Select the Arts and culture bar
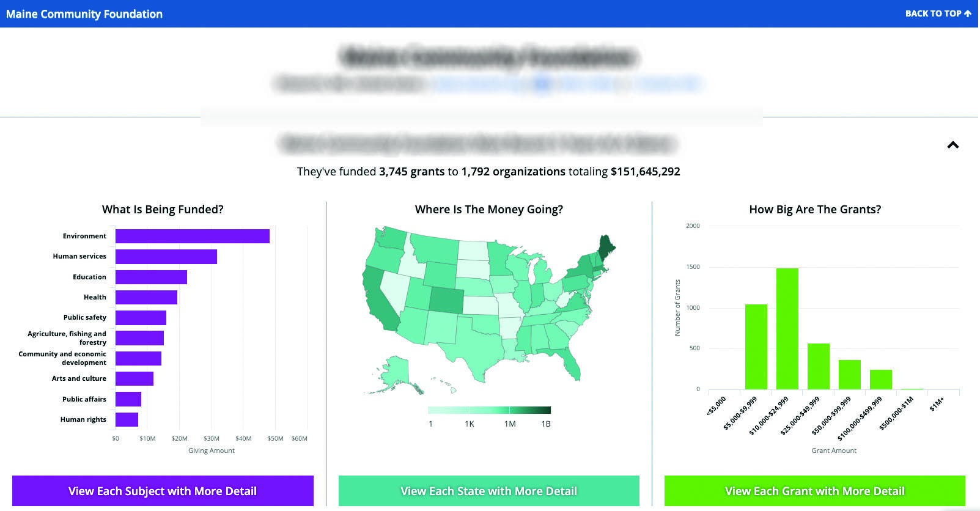Image resolution: width=980 pixels, height=511 pixels. click(x=134, y=379)
